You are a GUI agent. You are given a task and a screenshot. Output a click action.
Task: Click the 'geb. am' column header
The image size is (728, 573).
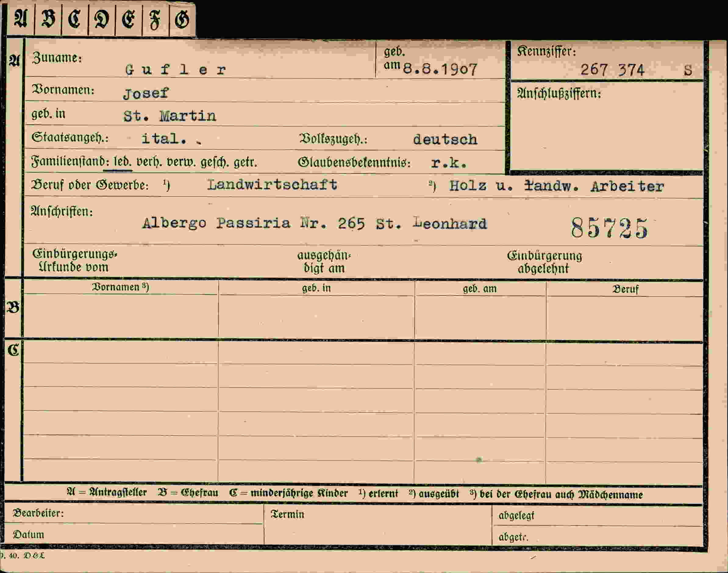[x=480, y=289]
